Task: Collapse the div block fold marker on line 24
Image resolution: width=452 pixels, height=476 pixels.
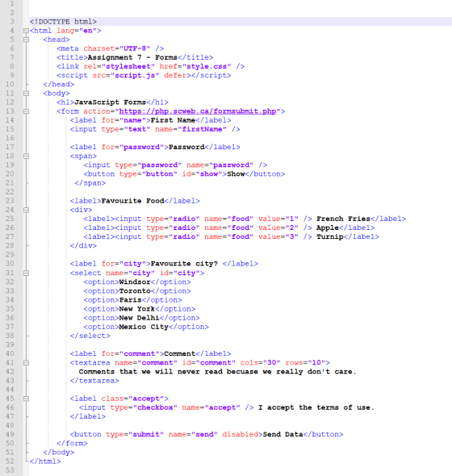Action: pos(26,210)
